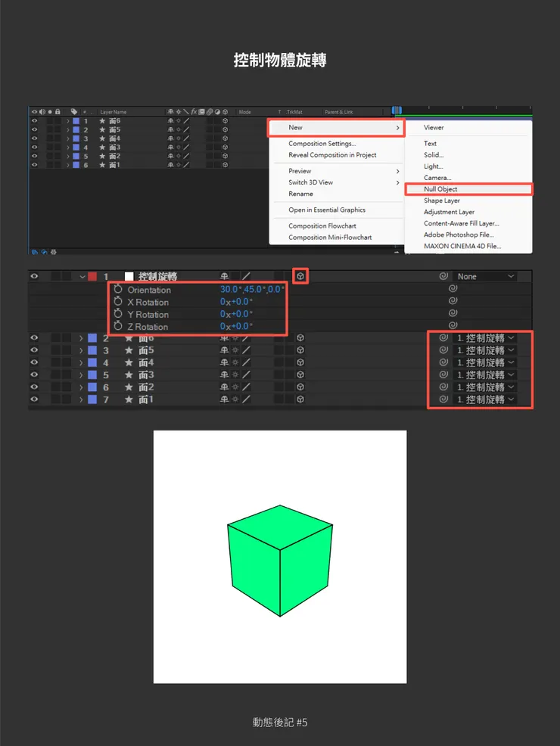Screen dimensions: 560x746
Task: Toggle visibility eye of 面6 layer 2
Action: (34, 337)
